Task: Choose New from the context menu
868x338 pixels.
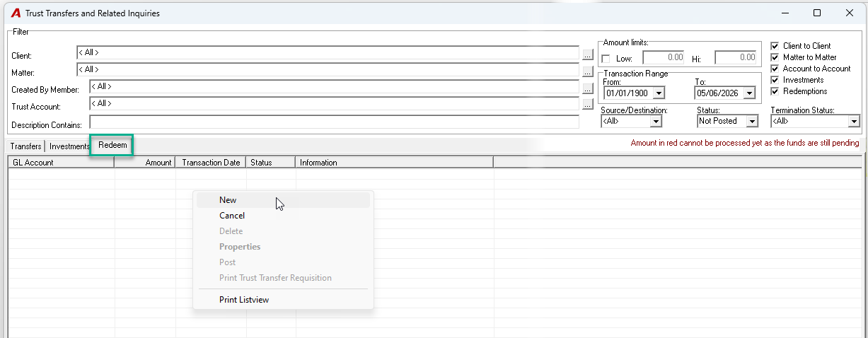Action: pyautogui.click(x=283, y=200)
